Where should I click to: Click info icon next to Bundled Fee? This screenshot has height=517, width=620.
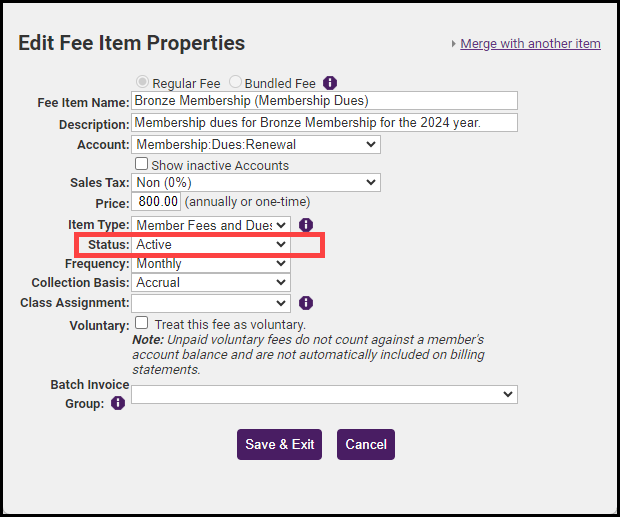click(x=330, y=83)
